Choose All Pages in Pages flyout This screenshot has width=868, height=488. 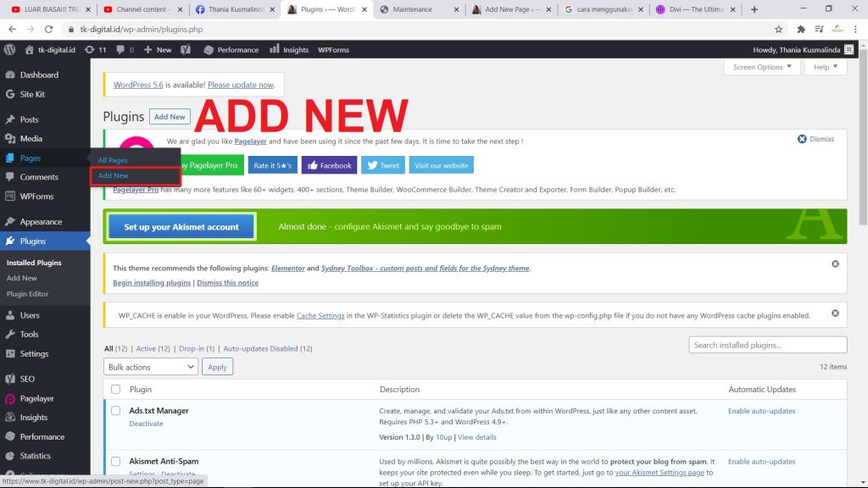[x=113, y=160]
